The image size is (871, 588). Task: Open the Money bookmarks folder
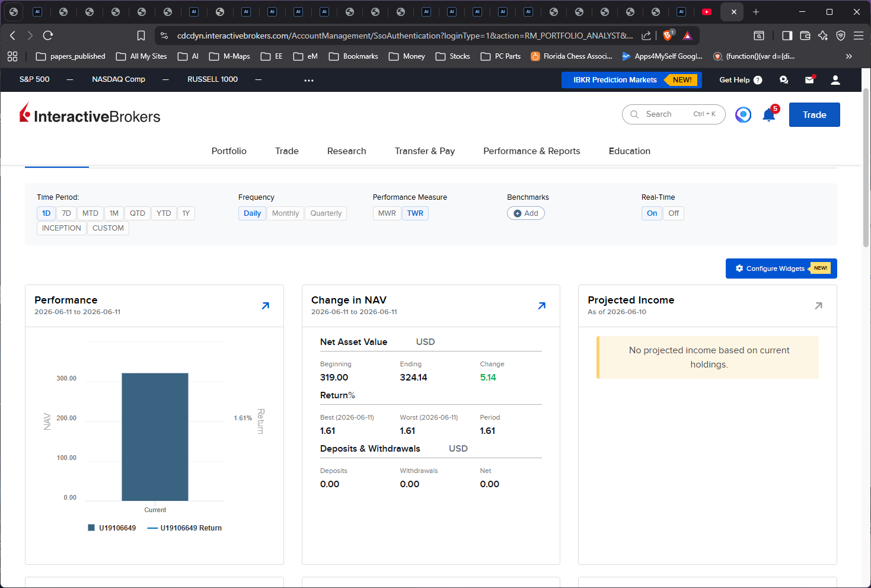407,56
